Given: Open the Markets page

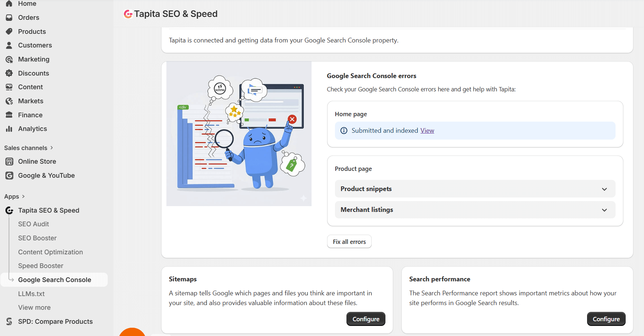Looking at the screenshot, I should coord(31,101).
